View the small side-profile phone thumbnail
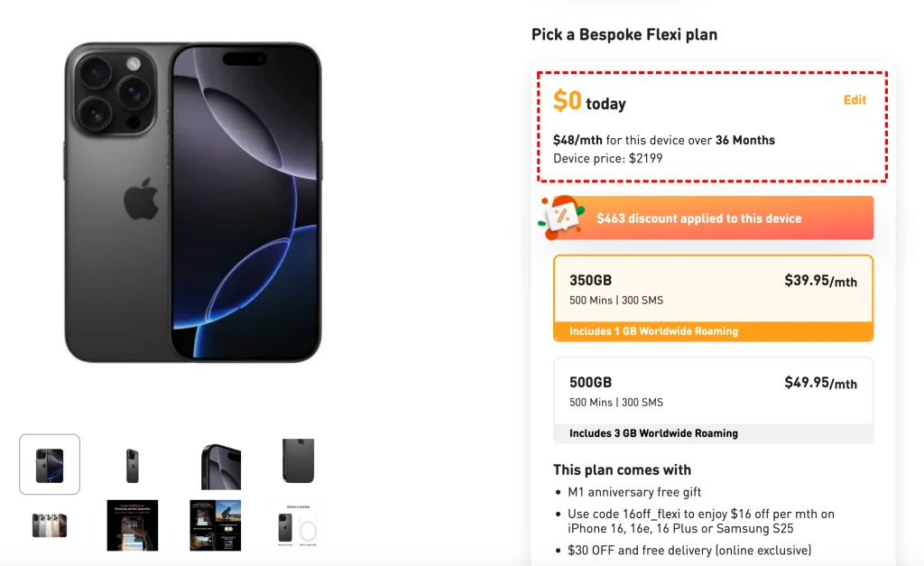Viewport: 924px width, 566px height. click(x=133, y=465)
